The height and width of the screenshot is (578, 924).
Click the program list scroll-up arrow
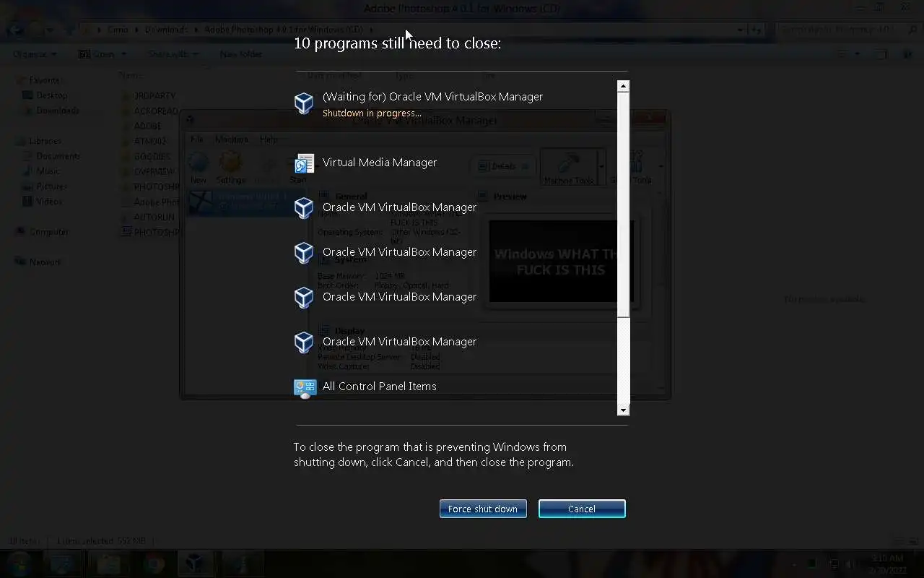(624, 86)
